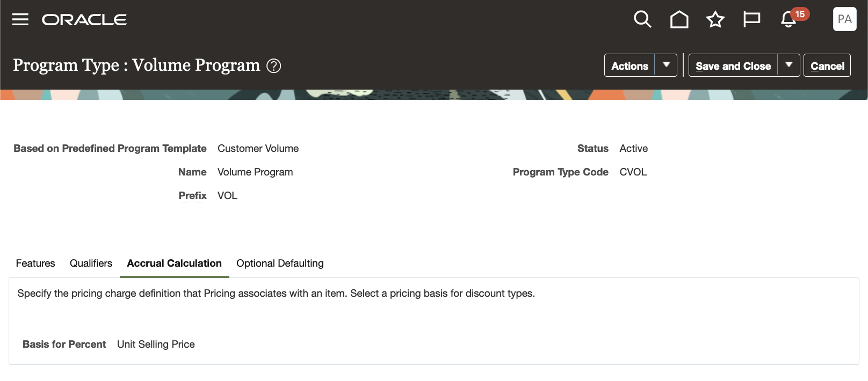Screen dimensions: 868x381
Task: Expand the Save and Close dropdown arrow
Action: [789, 65]
